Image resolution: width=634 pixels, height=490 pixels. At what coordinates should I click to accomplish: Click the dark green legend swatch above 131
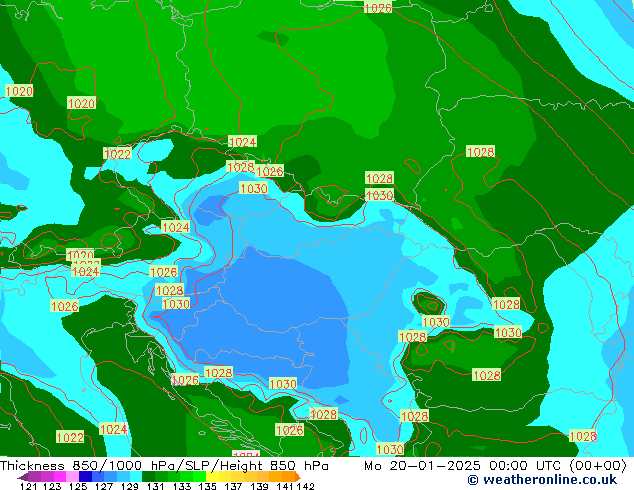pos(148,476)
